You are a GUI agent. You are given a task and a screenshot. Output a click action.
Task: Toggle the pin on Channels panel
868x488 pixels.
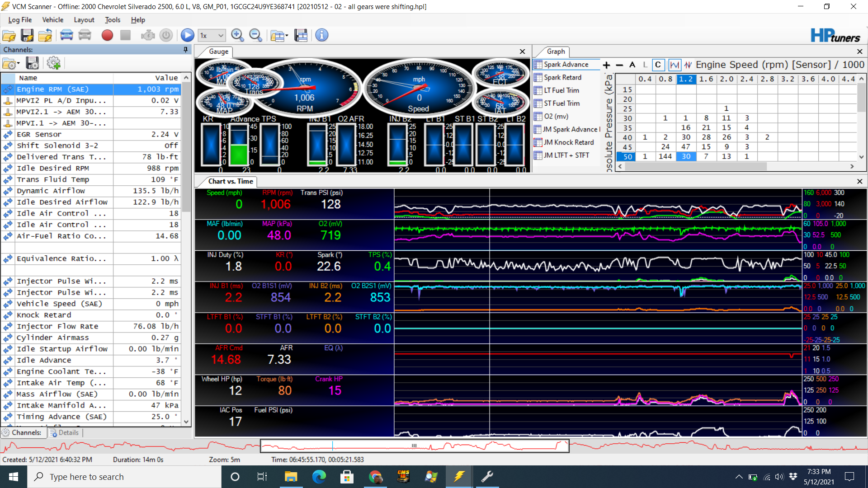point(185,50)
